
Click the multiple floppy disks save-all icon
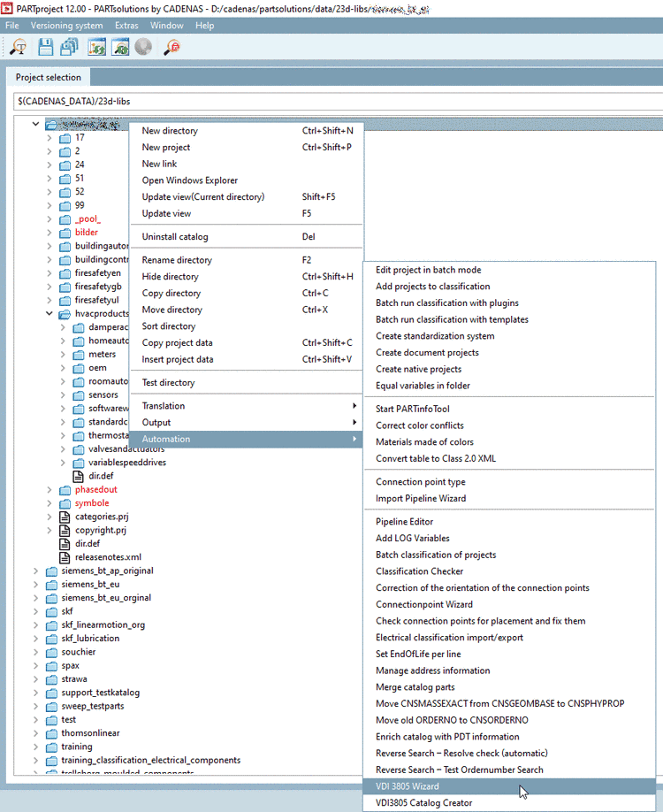click(x=69, y=47)
